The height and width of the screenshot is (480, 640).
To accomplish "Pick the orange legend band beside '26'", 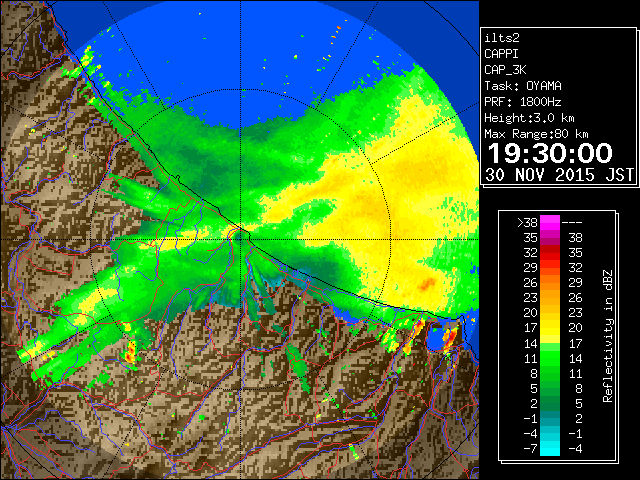I will click(x=550, y=282).
